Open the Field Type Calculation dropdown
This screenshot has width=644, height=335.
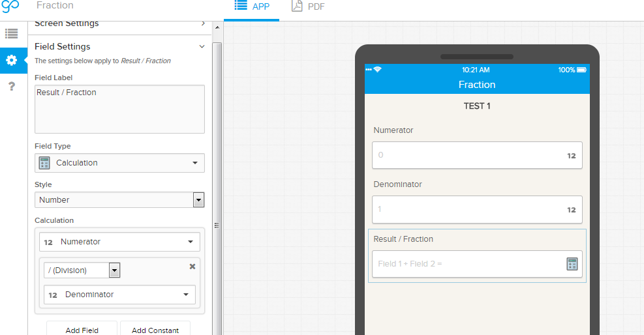coord(119,163)
